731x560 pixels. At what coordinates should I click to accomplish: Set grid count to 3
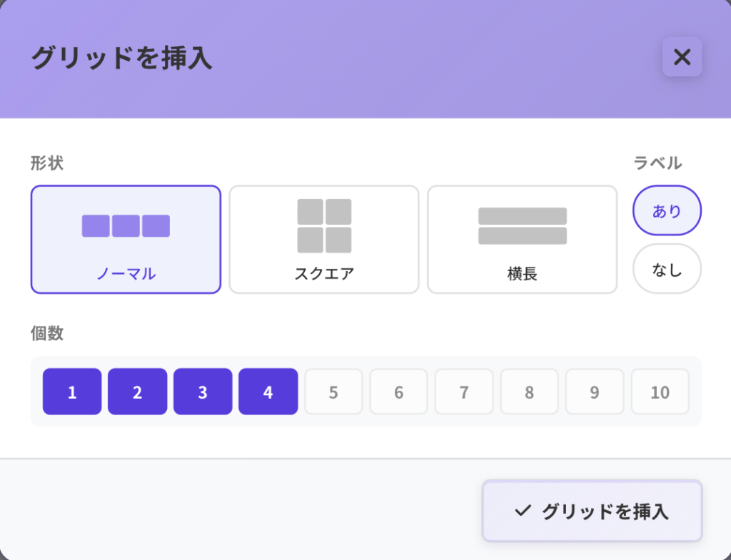tap(203, 392)
